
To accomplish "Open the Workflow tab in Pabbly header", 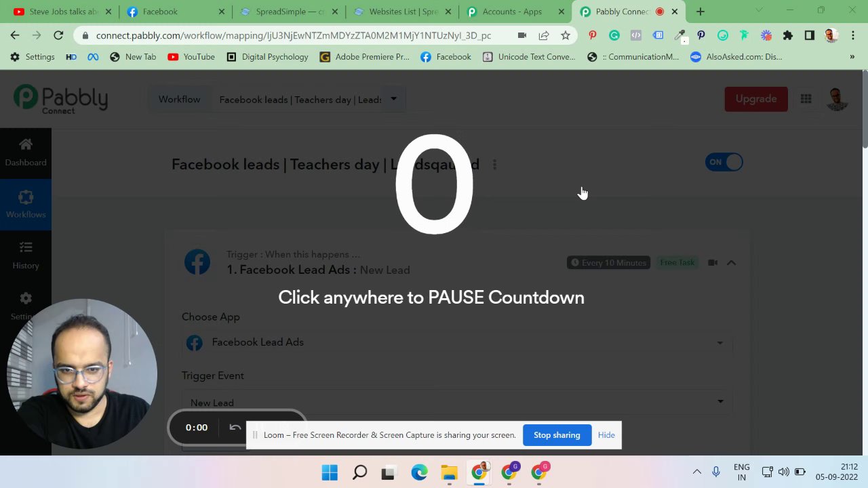I will pyautogui.click(x=179, y=100).
